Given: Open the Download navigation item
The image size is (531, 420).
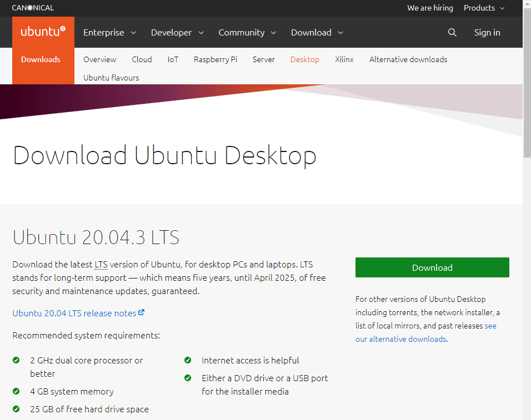Looking at the screenshot, I should tap(311, 33).
